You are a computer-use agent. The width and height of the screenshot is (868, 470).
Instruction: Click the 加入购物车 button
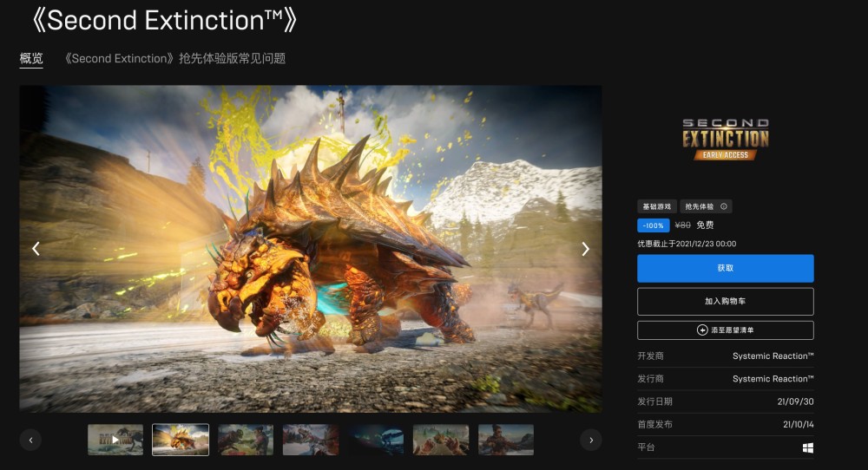tap(725, 302)
